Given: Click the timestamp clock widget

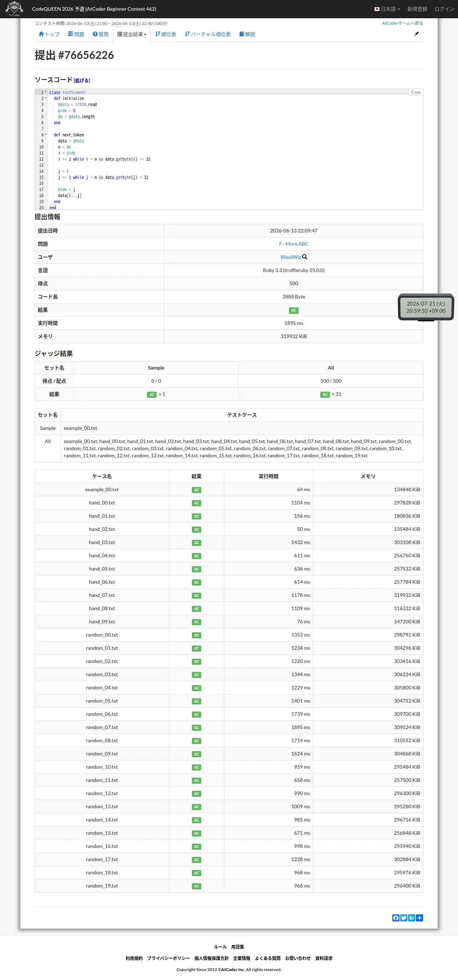Looking at the screenshot, I should [x=426, y=307].
